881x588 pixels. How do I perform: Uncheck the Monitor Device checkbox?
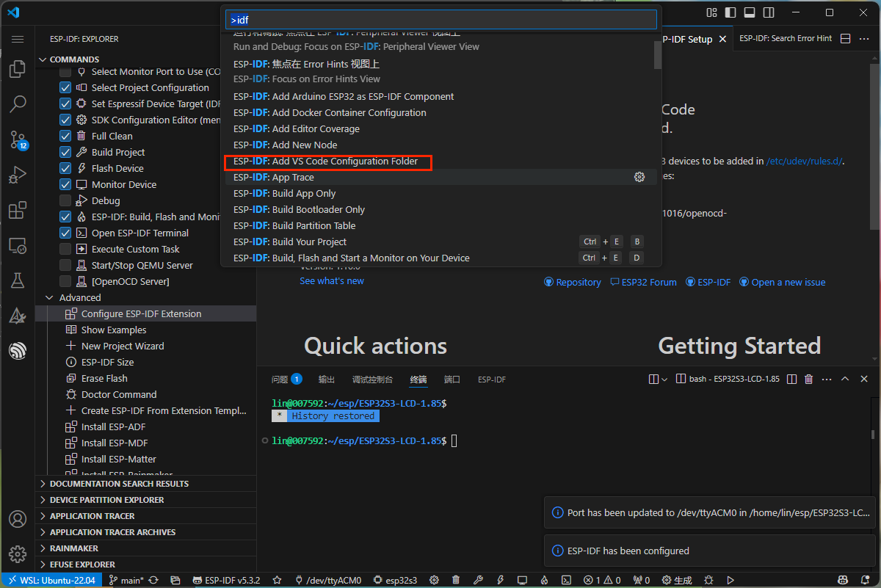pos(65,184)
